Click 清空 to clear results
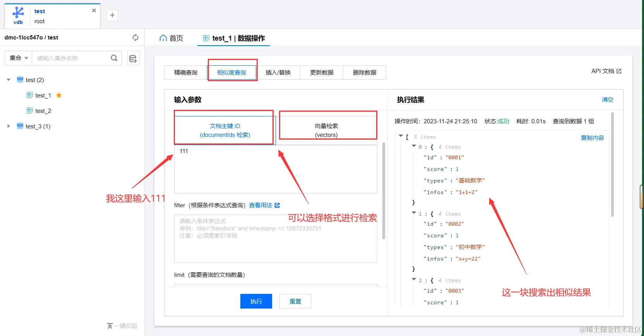644x336 pixels. [607, 100]
